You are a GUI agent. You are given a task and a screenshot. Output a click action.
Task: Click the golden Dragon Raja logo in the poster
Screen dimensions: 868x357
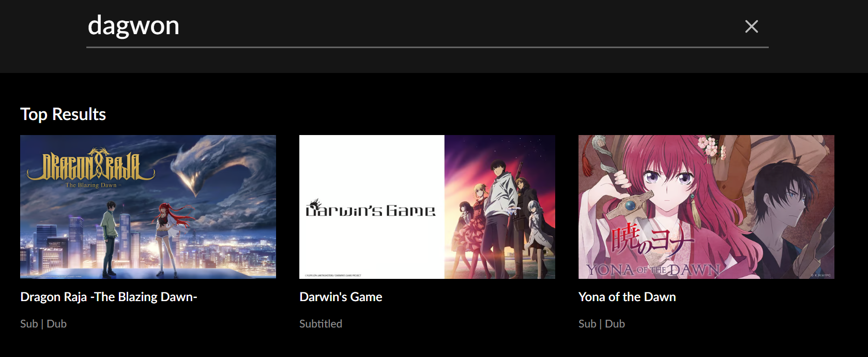tap(91, 167)
